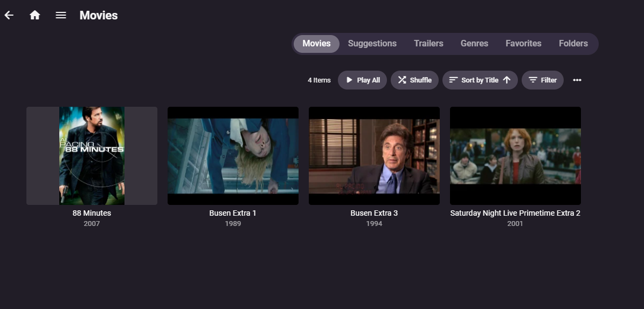The image size is (644, 309).
Task: Shuffle all movies
Action: 414,80
